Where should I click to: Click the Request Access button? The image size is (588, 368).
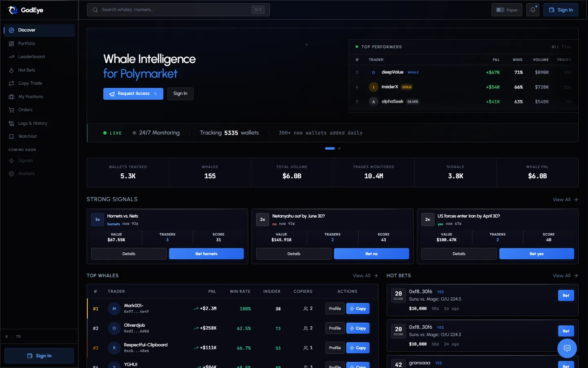[133, 94]
